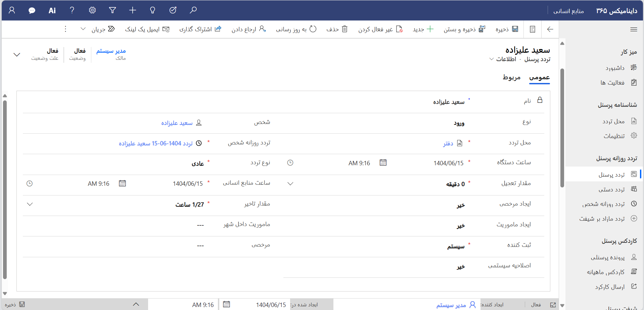Screen dimensions: 644x310
Task: Open the جریان flow dropdown arrow
Action: (83, 29)
